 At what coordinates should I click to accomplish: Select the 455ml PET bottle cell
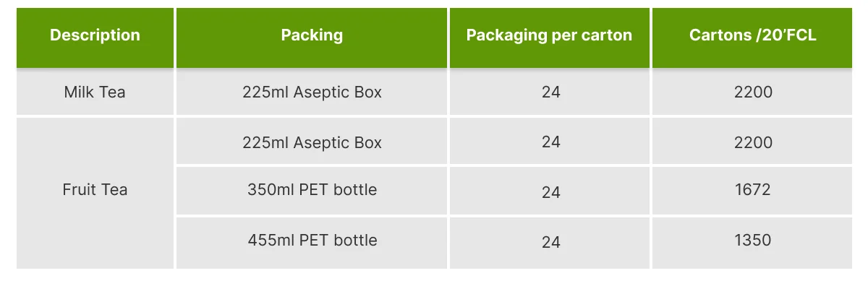[x=312, y=240]
